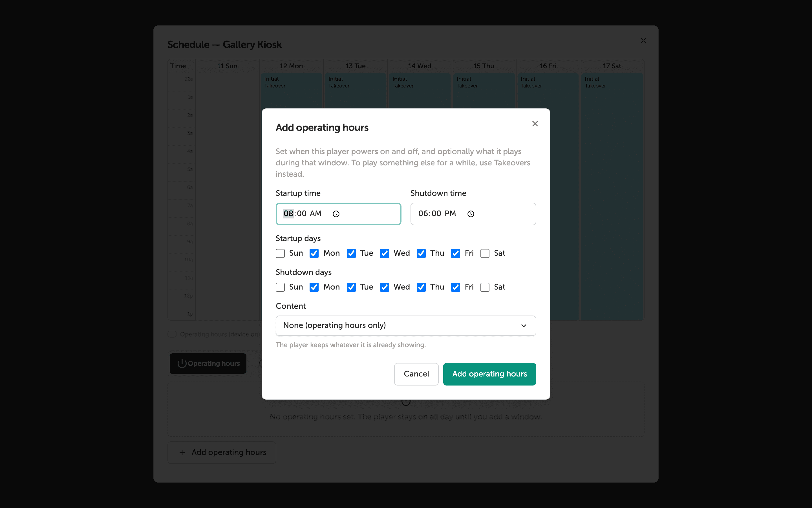Select the 11 Sun column header

227,66
